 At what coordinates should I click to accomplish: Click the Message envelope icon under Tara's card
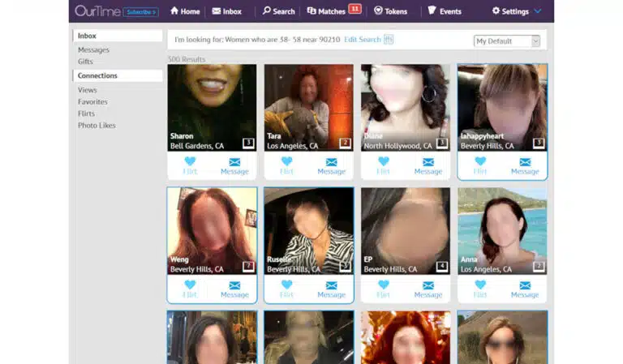click(331, 161)
